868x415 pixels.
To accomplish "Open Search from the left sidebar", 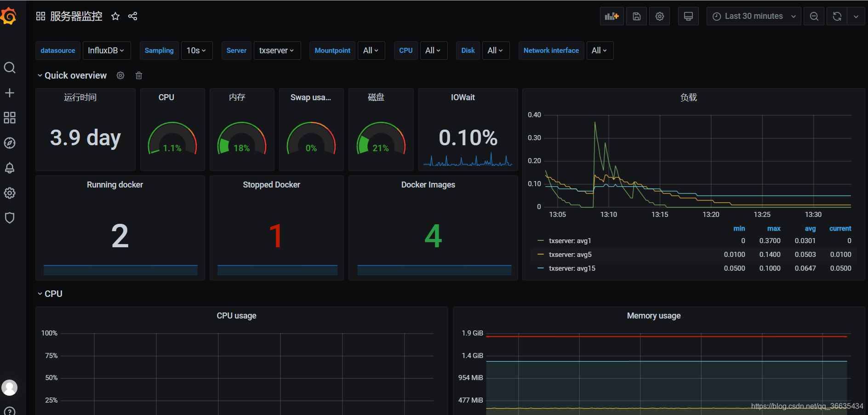I will (x=10, y=68).
